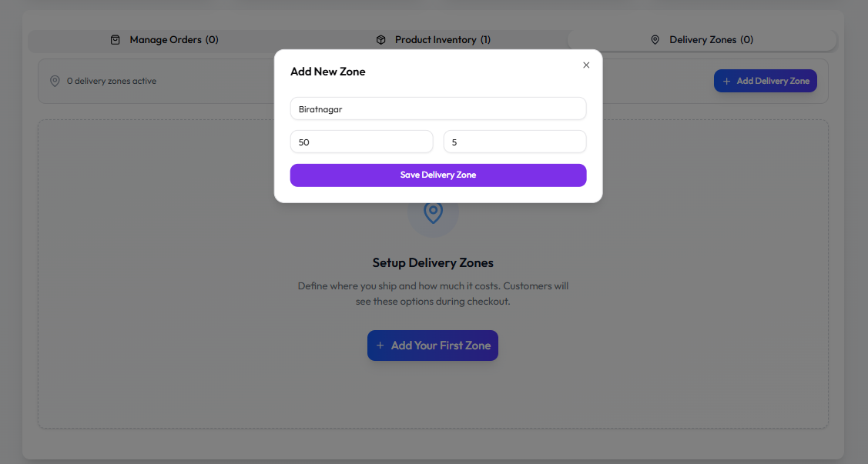The height and width of the screenshot is (464, 868).
Task: Click the 0 delivery zones active text
Action: click(x=112, y=81)
